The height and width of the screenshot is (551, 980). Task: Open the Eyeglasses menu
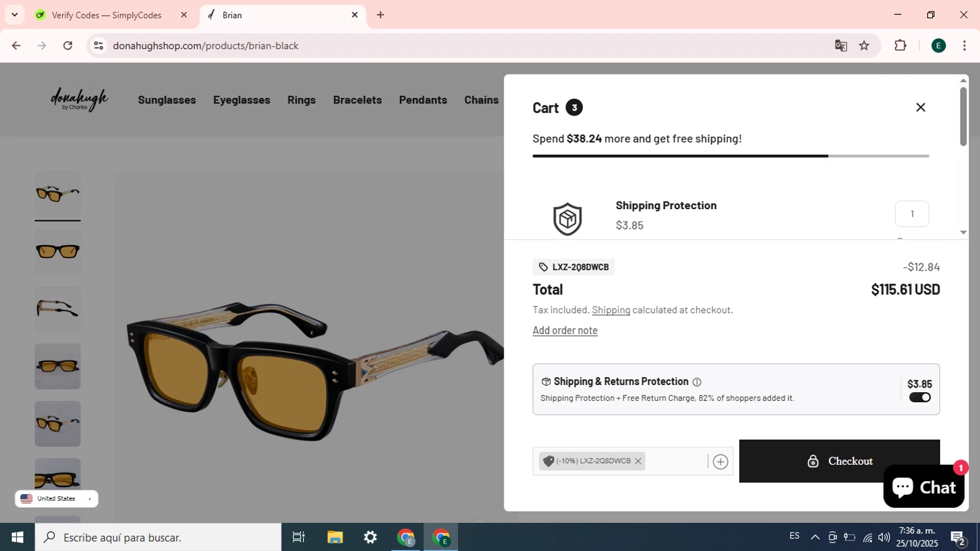tap(242, 100)
